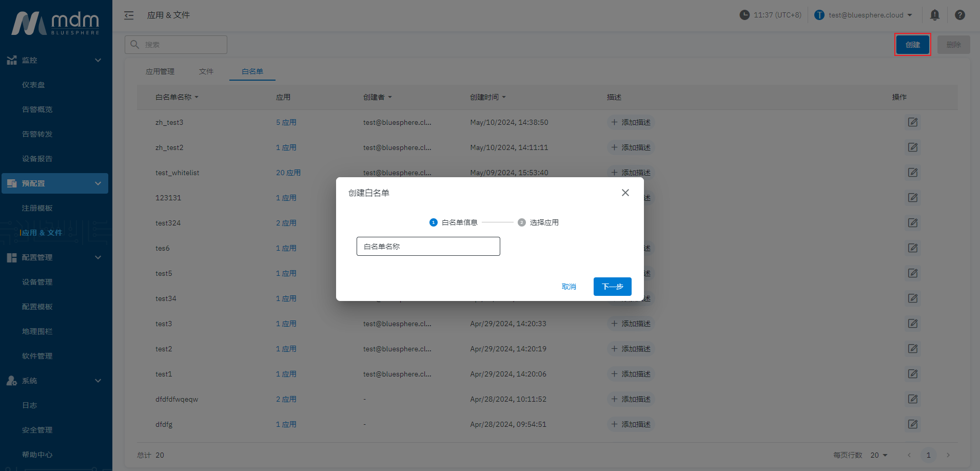Open the help question mark icon

(959, 15)
